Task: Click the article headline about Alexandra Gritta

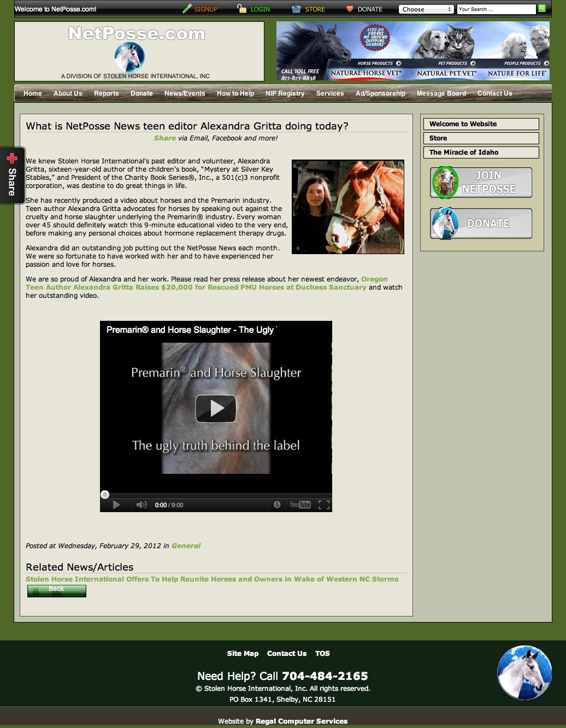Action: click(x=187, y=126)
